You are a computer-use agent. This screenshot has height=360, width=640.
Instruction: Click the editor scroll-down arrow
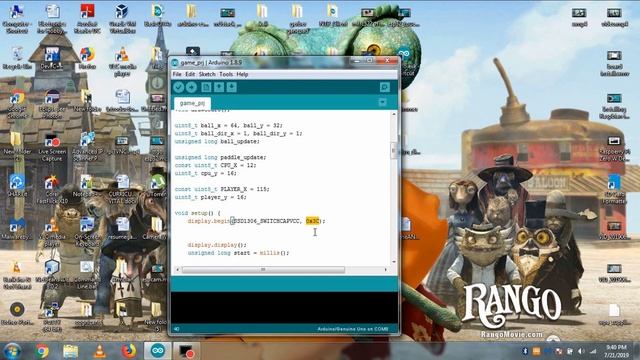pos(394,262)
